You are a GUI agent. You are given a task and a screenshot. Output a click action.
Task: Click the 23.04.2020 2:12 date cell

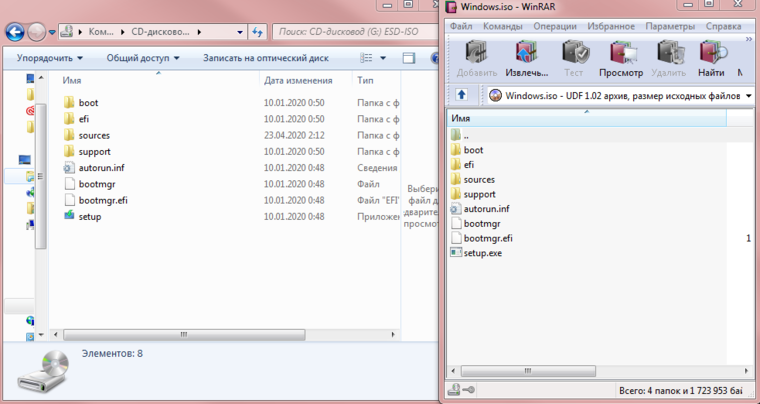coord(294,135)
